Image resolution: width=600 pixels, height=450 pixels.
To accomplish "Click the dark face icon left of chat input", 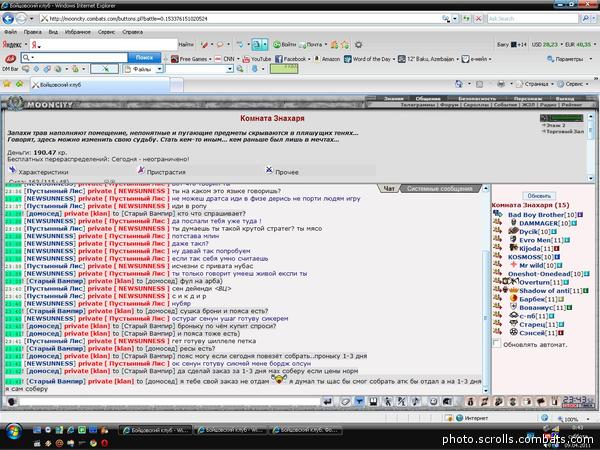I will (11, 401).
